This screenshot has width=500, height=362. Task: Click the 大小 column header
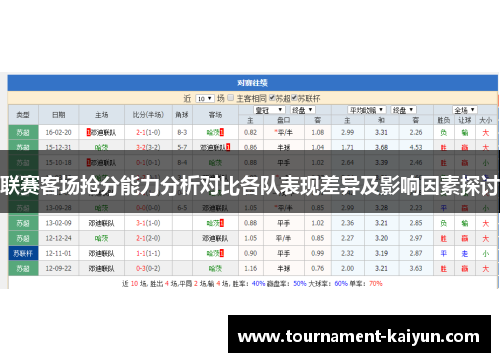point(485,120)
